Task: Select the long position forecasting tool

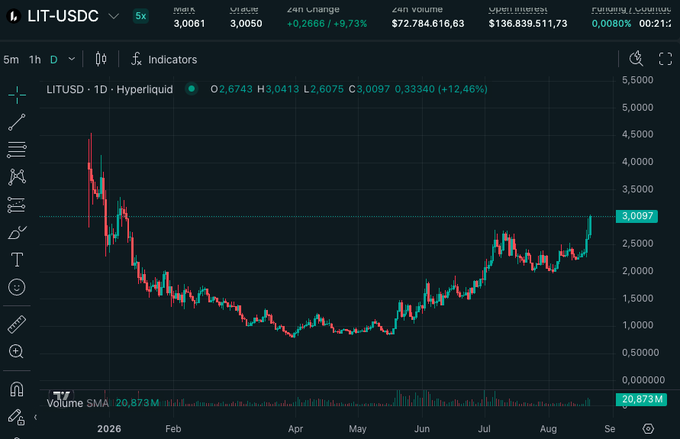Action: click(17, 205)
